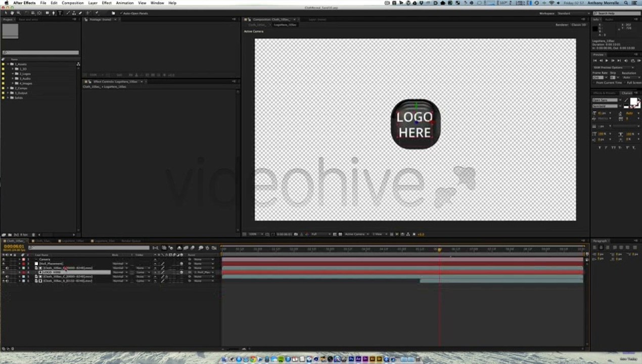The height and width of the screenshot is (364, 642).
Task: Open the Composition menu
Action: pos(72,3)
